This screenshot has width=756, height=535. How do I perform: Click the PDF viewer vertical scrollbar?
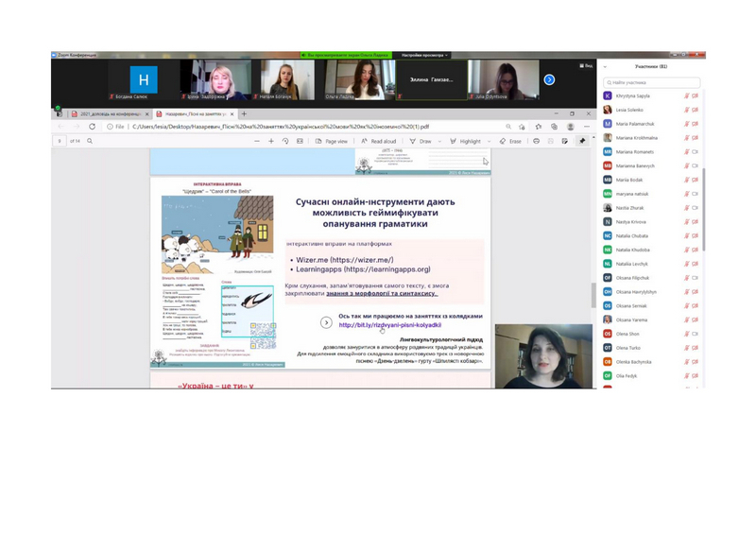click(x=593, y=295)
